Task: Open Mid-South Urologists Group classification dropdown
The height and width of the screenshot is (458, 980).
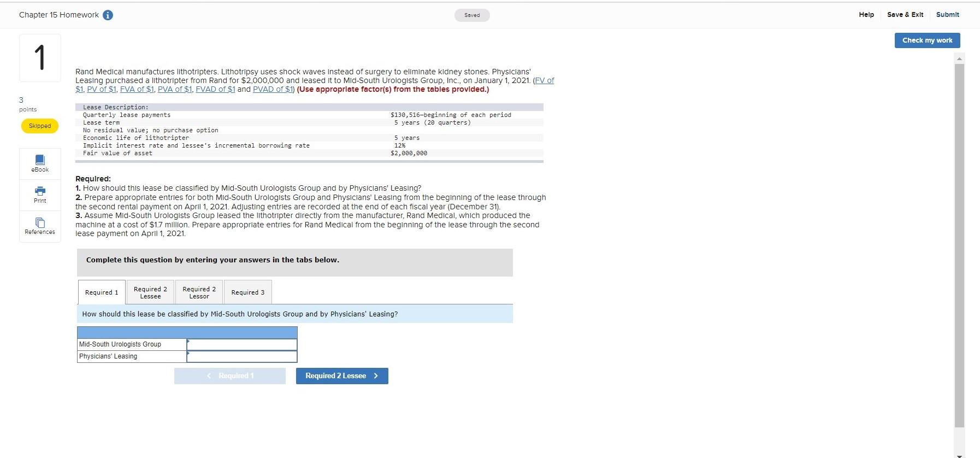Action: click(242, 344)
